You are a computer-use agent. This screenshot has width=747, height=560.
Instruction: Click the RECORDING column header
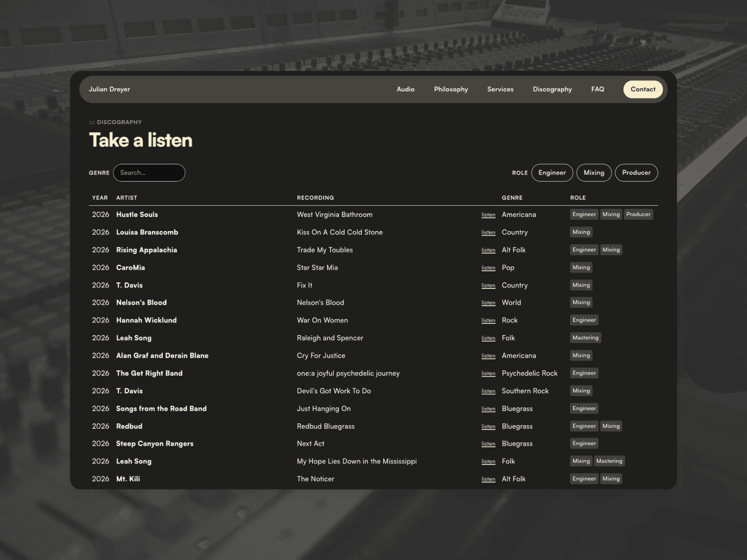315,198
